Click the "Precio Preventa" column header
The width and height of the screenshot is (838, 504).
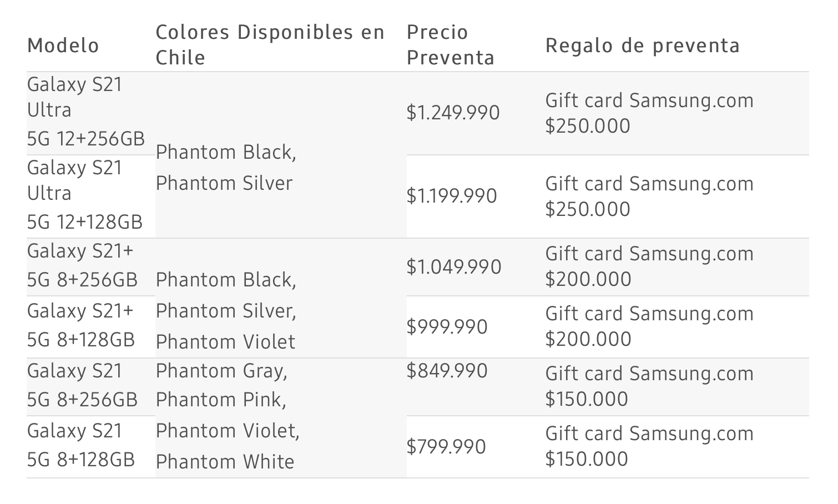tap(450, 45)
